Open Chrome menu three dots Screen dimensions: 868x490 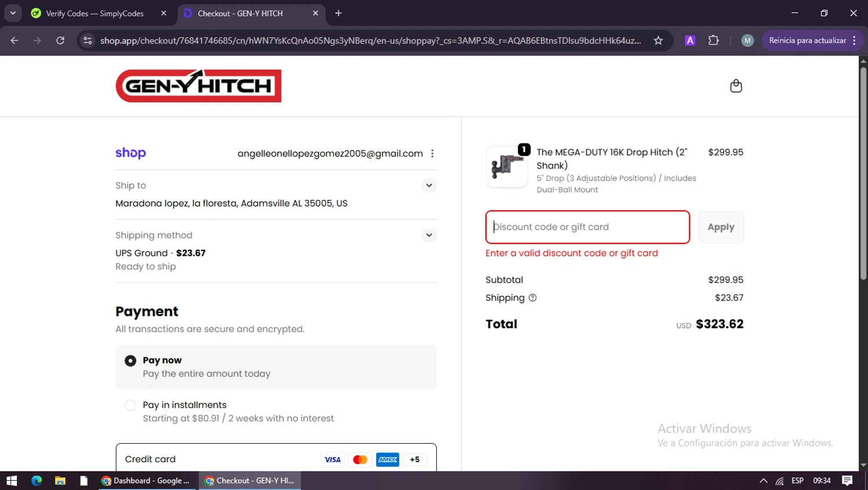(855, 40)
